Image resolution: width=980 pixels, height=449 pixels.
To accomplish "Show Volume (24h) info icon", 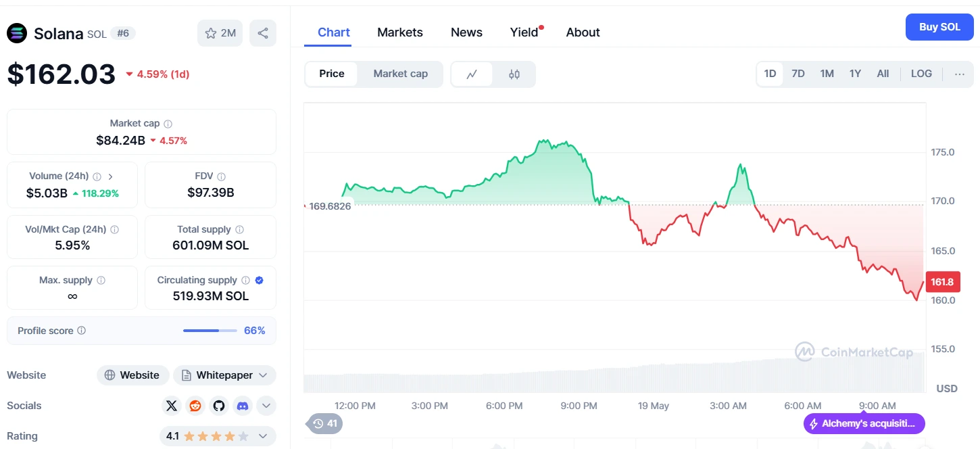I will pyautogui.click(x=97, y=176).
